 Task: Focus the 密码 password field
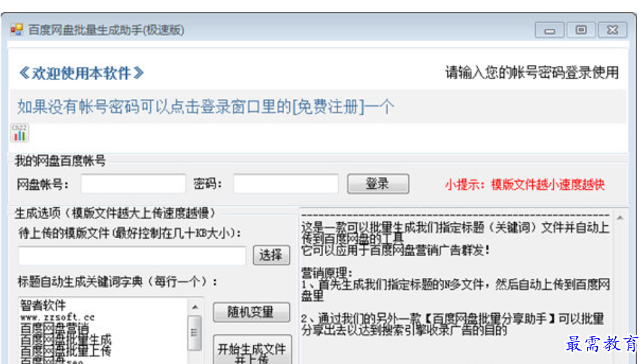(x=286, y=184)
